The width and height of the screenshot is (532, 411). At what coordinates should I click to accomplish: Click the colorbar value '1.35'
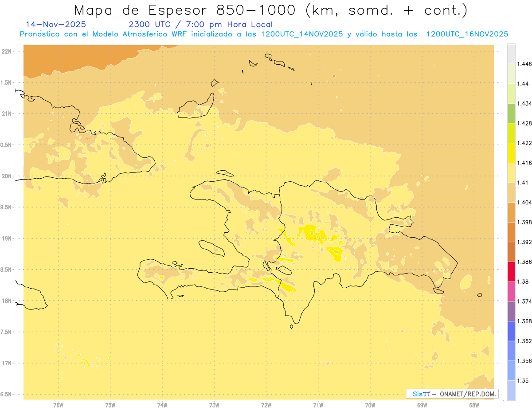click(x=522, y=380)
